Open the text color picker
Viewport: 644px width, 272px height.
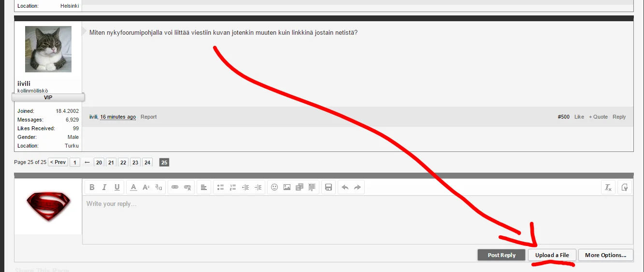[x=134, y=187]
